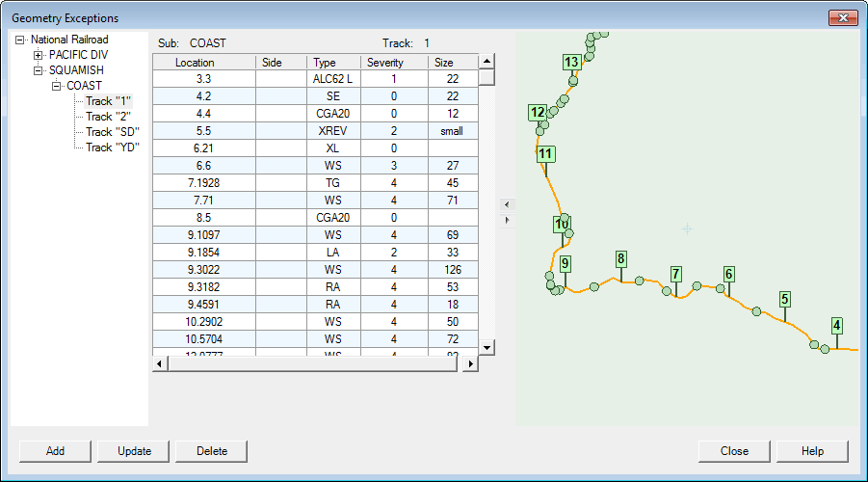Select milepost 11 flag on track map
Viewport: 868px width, 482px height.
[x=546, y=154]
